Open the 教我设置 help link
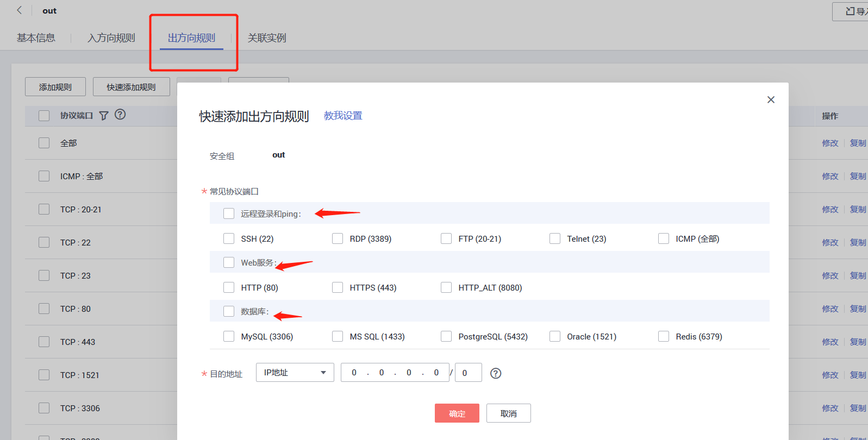Viewport: 868px width, 440px height. coord(343,116)
